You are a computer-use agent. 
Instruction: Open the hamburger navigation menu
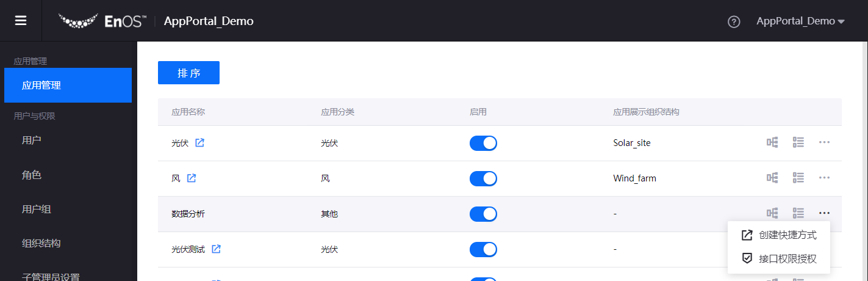(x=21, y=21)
